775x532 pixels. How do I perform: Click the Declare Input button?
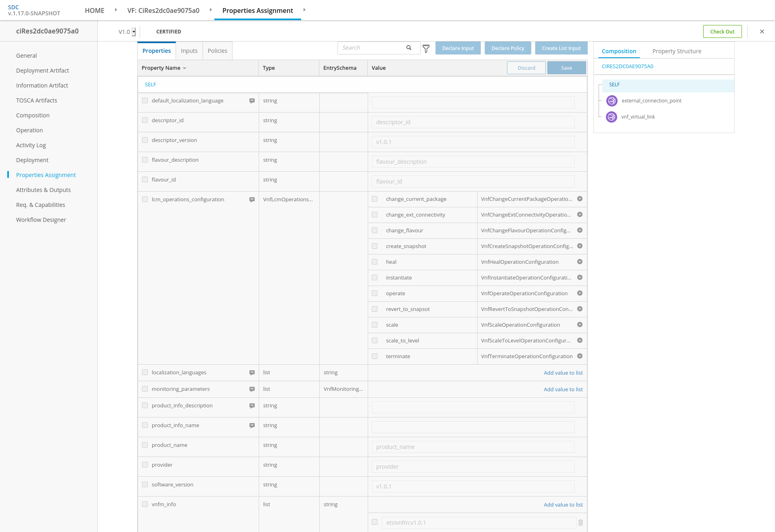coord(458,48)
